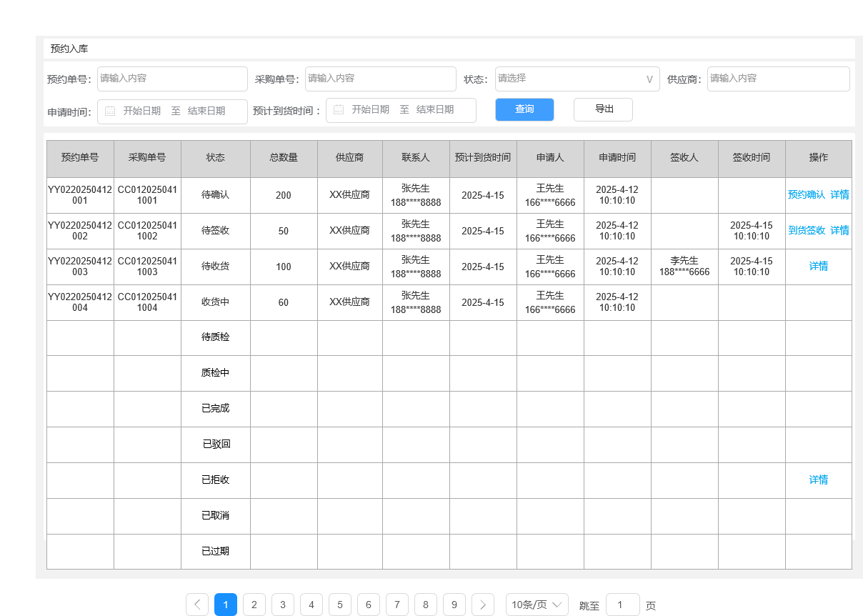The width and height of the screenshot is (863, 616).
Task: Click the 导出 export button
Action: click(603, 109)
